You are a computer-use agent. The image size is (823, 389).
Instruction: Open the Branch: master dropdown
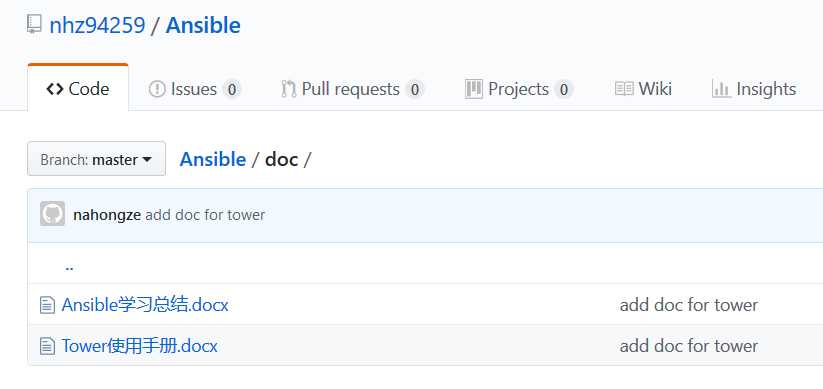click(x=97, y=159)
